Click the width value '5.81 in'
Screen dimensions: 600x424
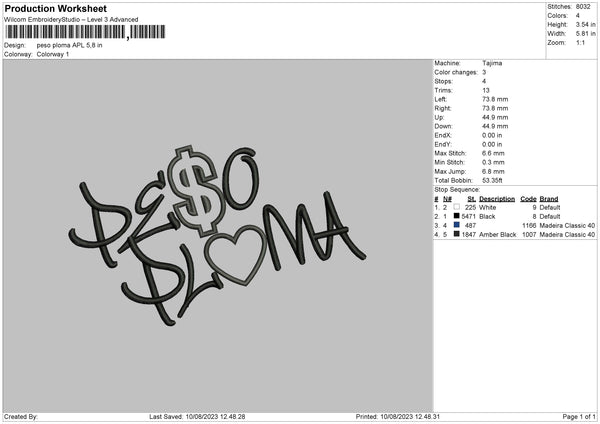coord(585,34)
